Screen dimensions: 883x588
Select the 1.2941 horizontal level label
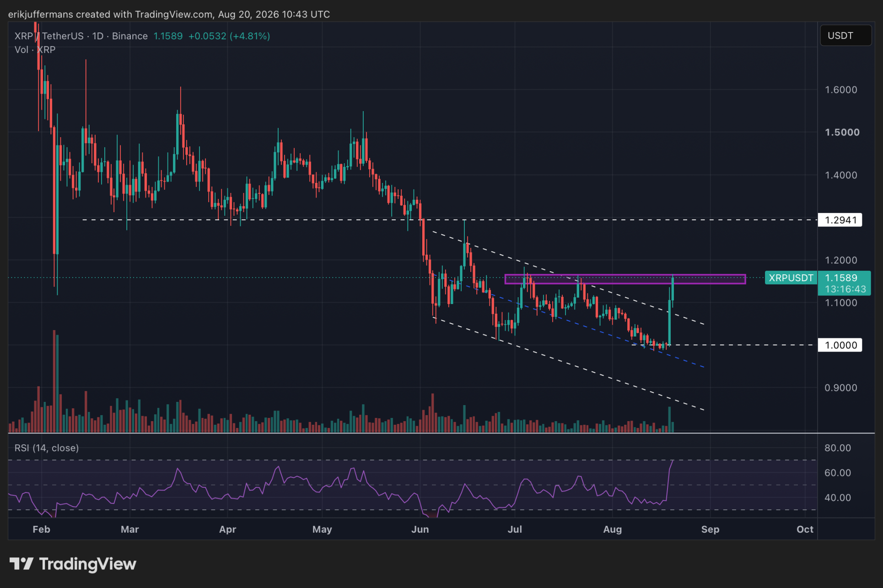coord(840,220)
